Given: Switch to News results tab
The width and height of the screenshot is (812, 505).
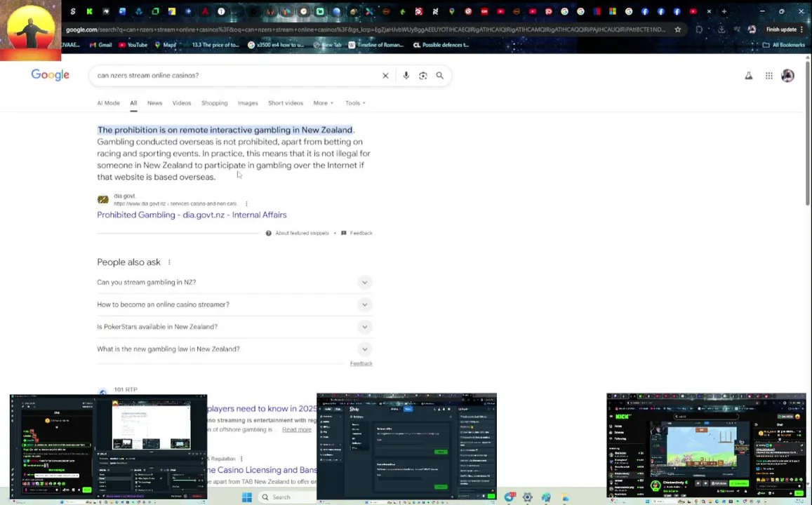Looking at the screenshot, I should pyautogui.click(x=155, y=103).
